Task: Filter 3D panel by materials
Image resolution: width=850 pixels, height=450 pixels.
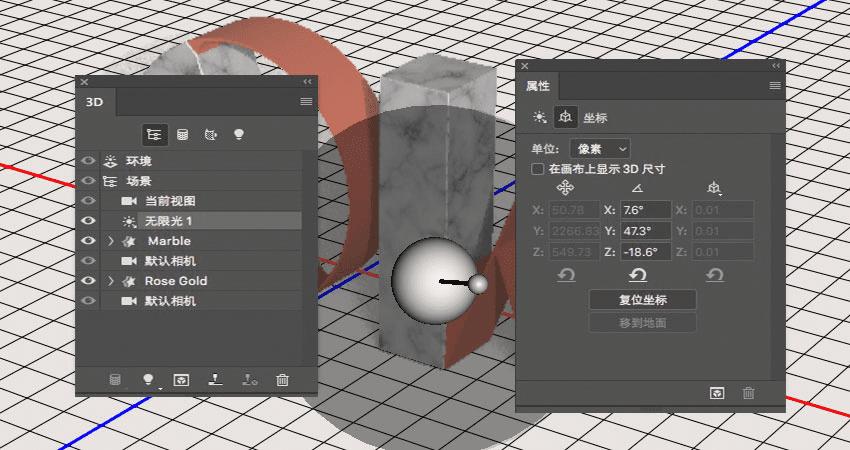Action: [210, 134]
